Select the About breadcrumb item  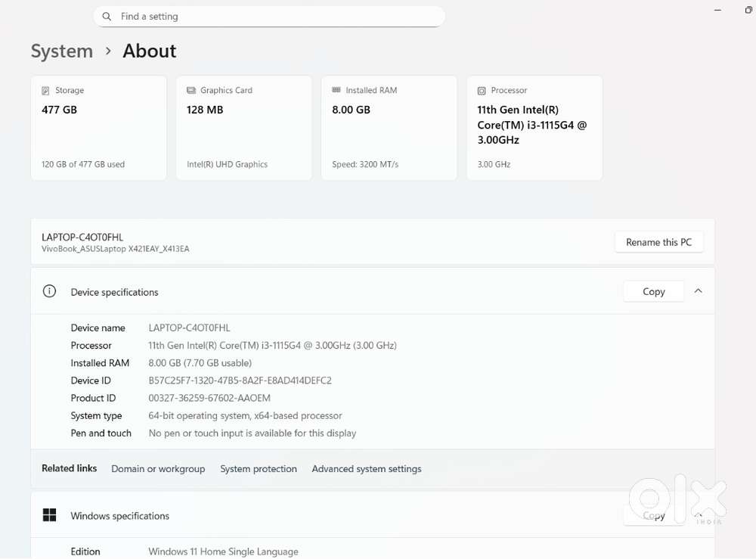(x=149, y=51)
